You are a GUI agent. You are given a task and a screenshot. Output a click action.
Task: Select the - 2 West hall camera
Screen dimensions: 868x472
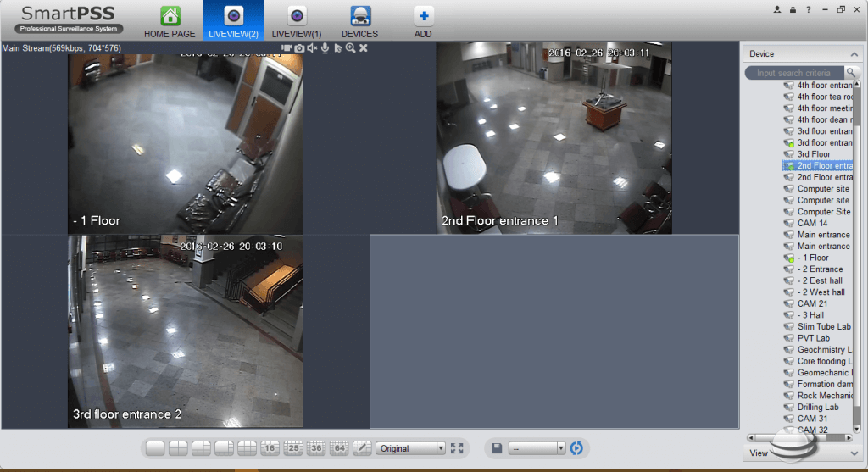tap(815, 292)
